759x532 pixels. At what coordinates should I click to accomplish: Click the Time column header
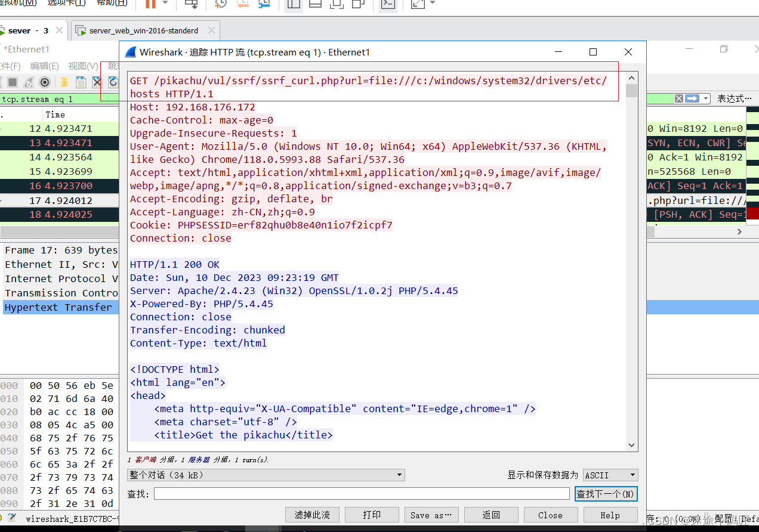55,115
